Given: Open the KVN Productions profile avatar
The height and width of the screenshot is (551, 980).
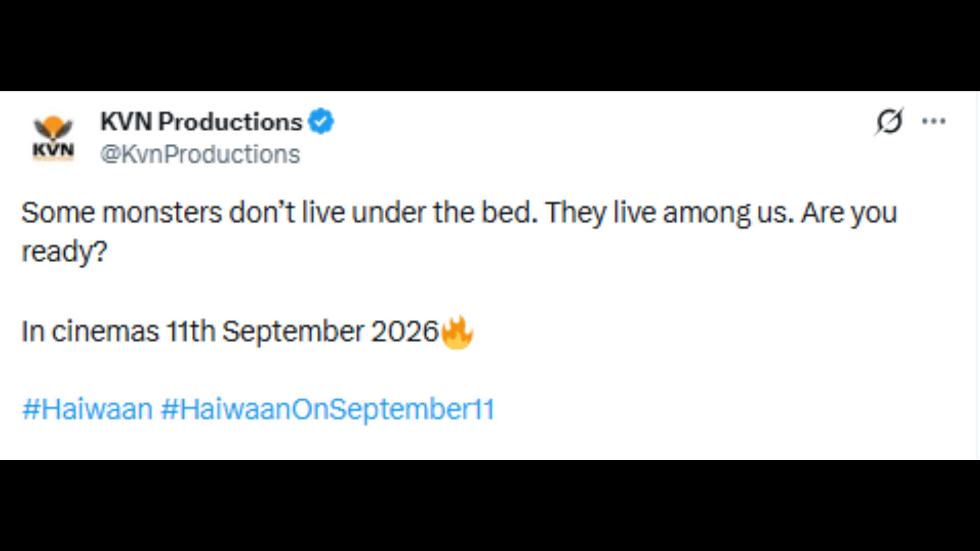Looking at the screenshot, I should pyautogui.click(x=53, y=138).
